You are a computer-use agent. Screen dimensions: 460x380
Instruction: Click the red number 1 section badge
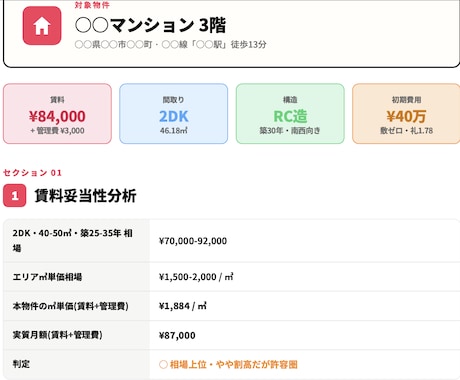(14, 195)
